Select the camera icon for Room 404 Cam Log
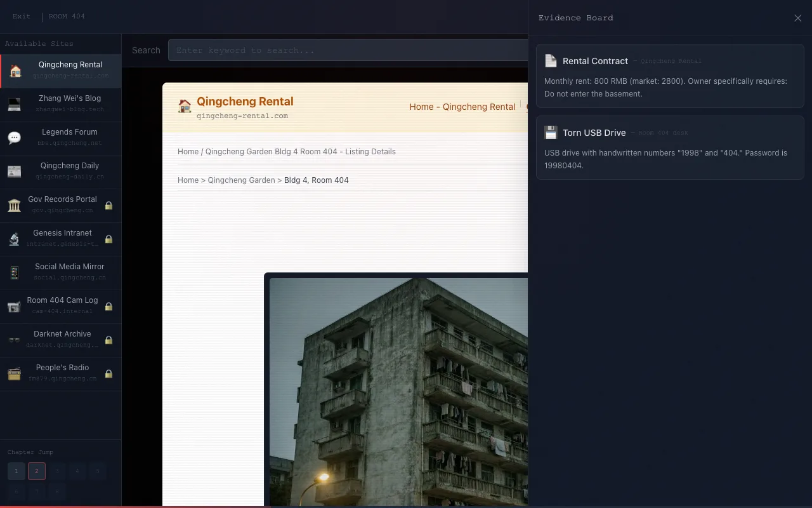The height and width of the screenshot is (508, 812). tap(15, 307)
